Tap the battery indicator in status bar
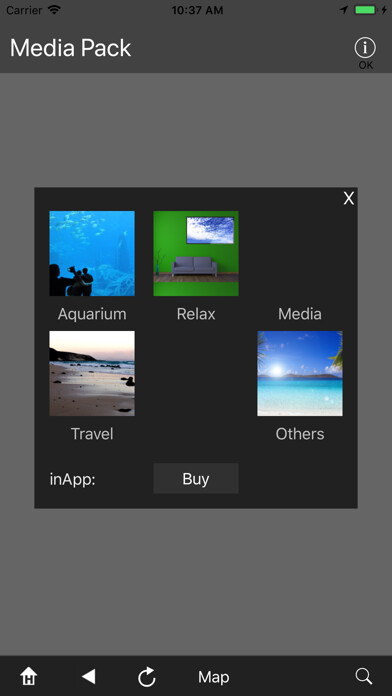The width and height of the screenshot is (392, 696). [x=365, y=10]
